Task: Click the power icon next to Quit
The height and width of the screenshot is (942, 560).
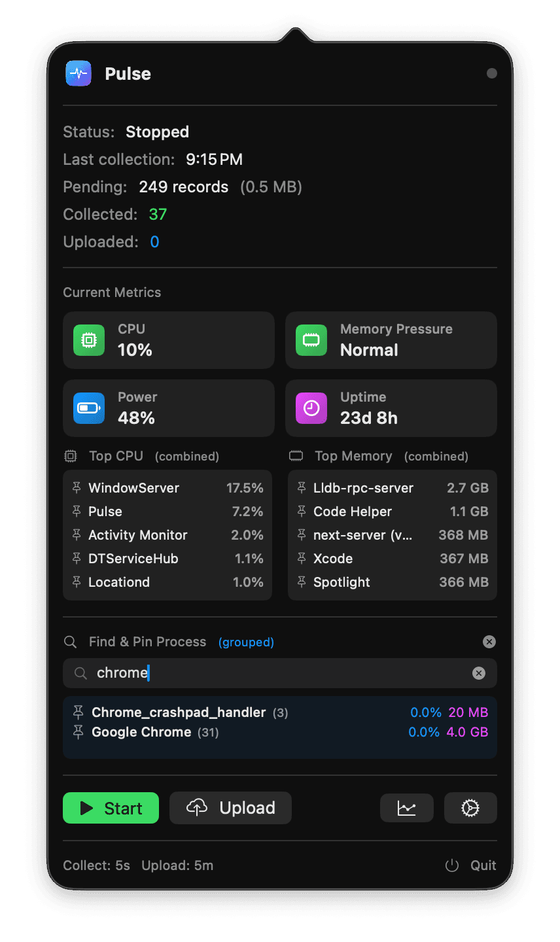Action: (451, 865)
